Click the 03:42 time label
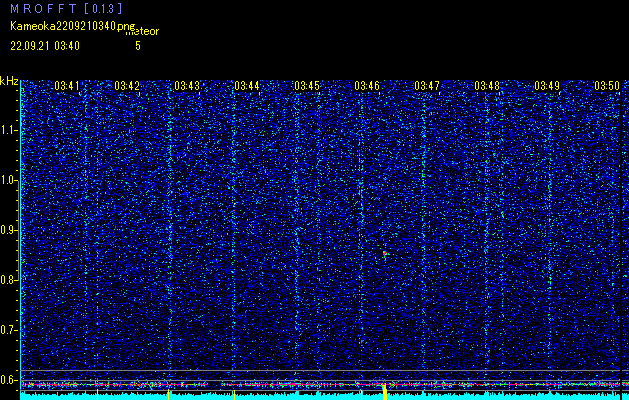This screenshot has width=629, height=400. [127, 86]
